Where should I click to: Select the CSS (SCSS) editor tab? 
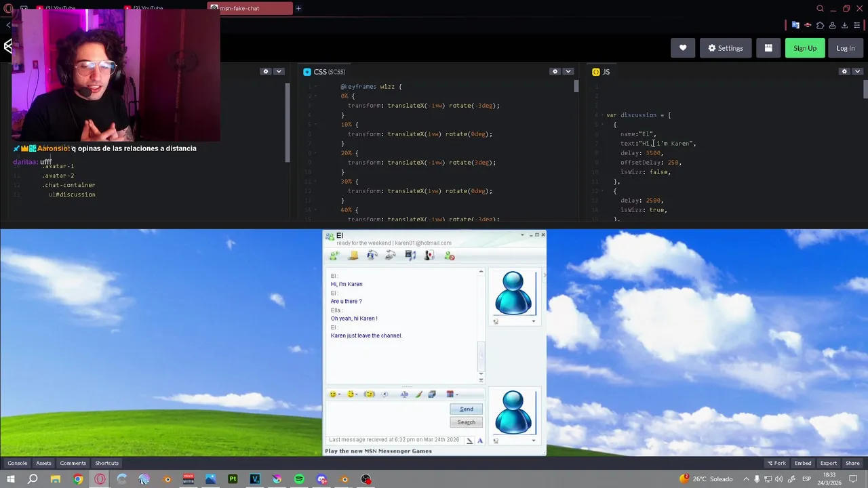(x=324, y=72)
